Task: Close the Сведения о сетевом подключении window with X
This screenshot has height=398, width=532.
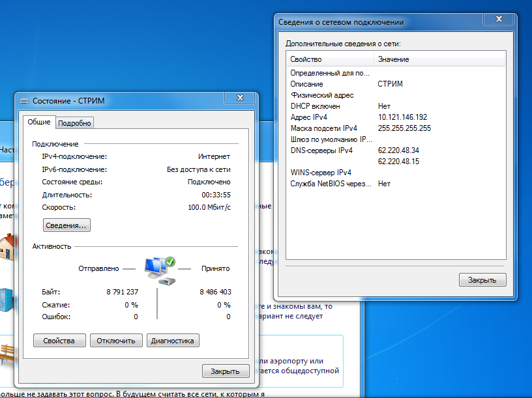Action: pos(498,20)
